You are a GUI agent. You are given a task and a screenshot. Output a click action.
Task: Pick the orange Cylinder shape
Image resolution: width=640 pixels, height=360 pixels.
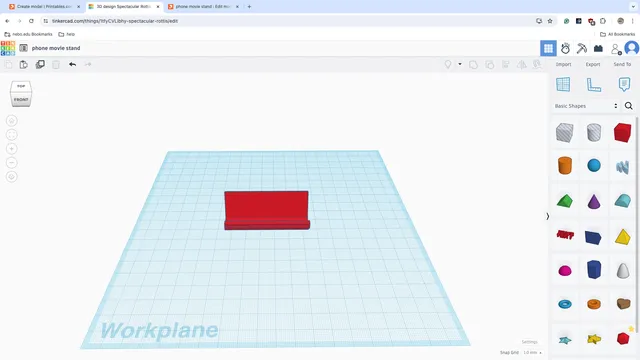pyautogui.click(x=565, y=166)
